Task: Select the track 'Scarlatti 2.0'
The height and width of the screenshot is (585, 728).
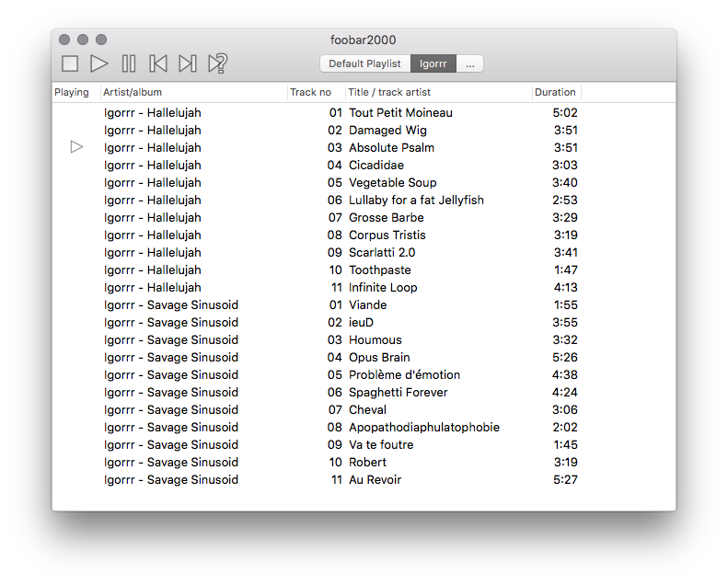Action: [x=382, y=252]
